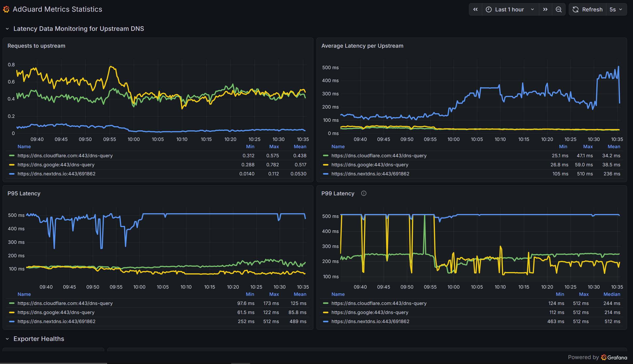Screen dimensions: 633x364
Task: Toggle dns.google series in P99 Latency legend
Action: [x=370, y=312]
